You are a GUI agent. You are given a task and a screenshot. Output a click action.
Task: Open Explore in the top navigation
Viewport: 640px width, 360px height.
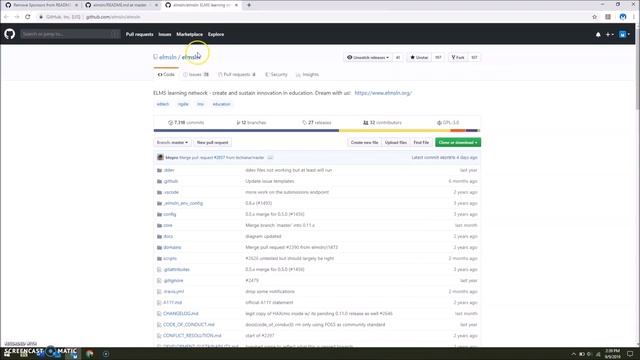pos(216,34)
